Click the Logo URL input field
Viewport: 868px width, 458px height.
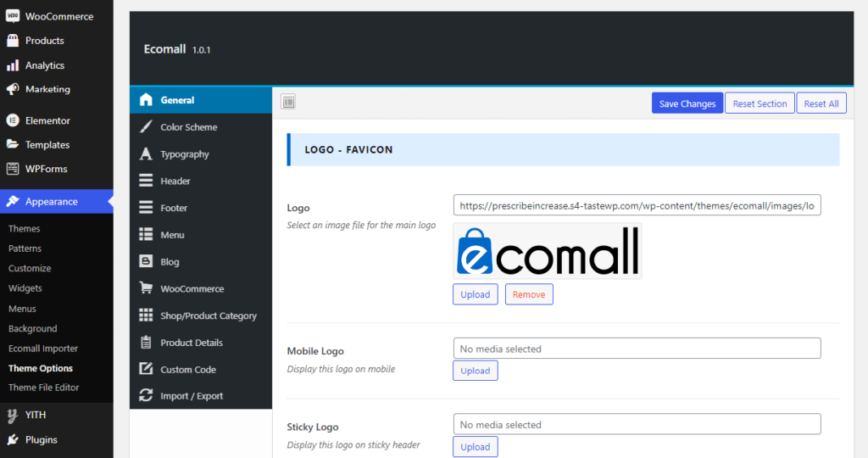click(x=637, y=205)
